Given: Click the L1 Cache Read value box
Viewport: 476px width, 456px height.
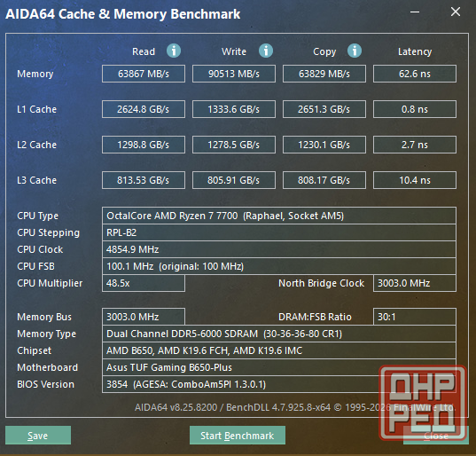Looking at the screenshot, I should click(x=144, y=109).
